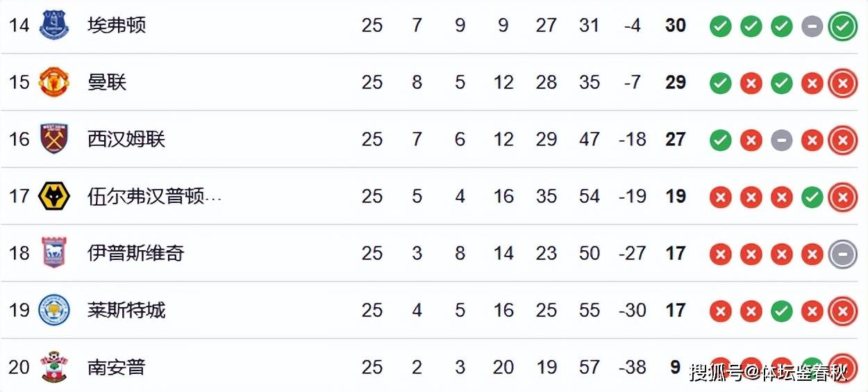Image resolution: width=868 pixels, height=392 pixels.
Task: Click West Ham's grey draw icon
Action: (x=781, y=141)
